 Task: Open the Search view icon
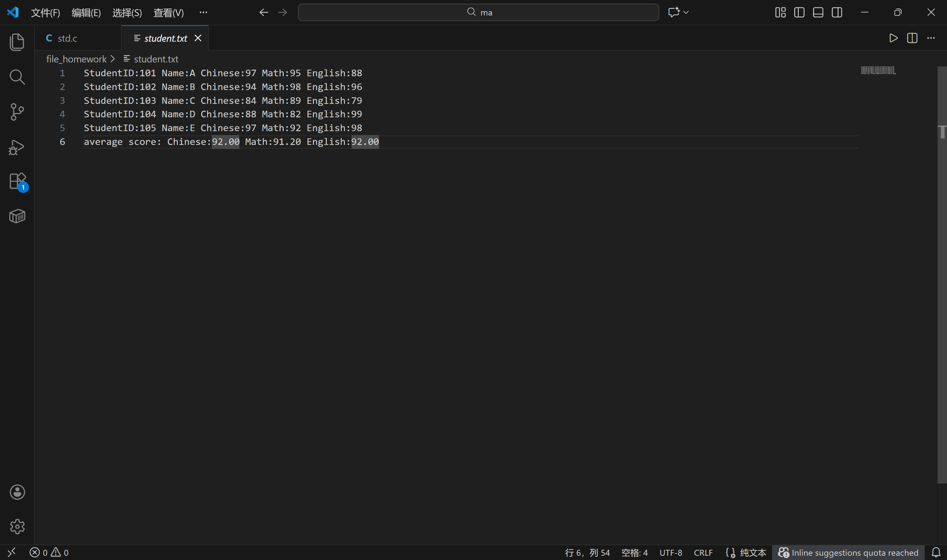17,77
